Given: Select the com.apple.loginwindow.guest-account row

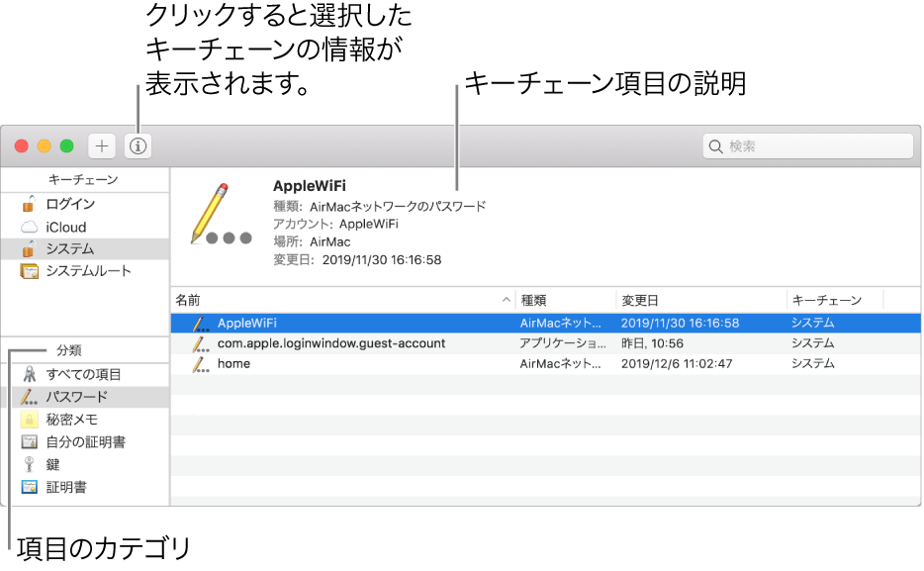Looking at the screenshot, I should point(546,343).
